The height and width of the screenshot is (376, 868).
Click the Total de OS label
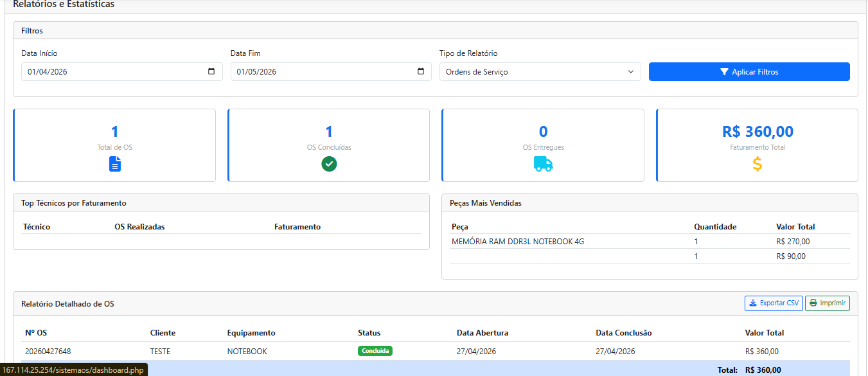pos(115,147)
